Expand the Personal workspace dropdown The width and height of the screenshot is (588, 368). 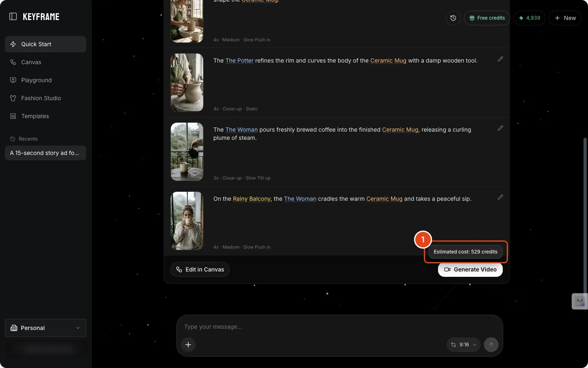(x=45, y=328)
